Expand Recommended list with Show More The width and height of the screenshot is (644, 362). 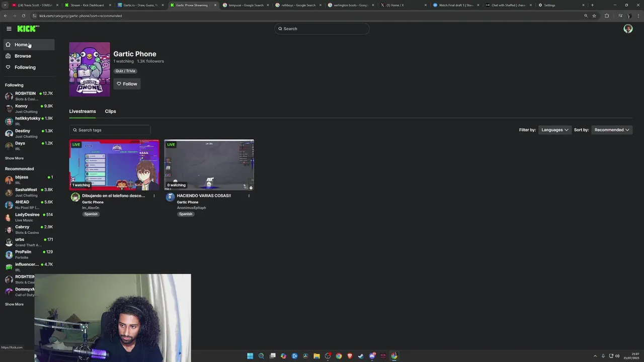click(x=14, y=304)
